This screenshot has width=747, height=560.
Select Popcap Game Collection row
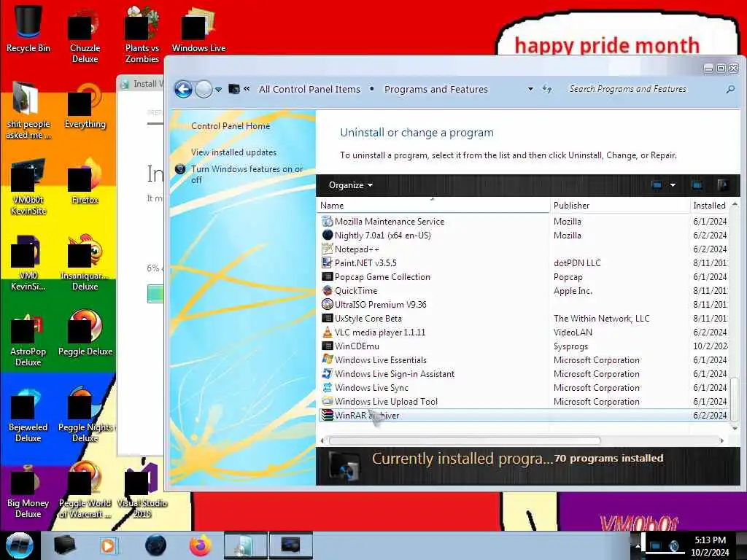pyautogui.click(x=523, y=276)
